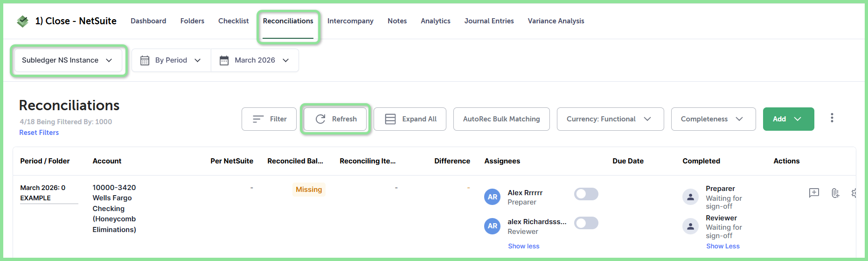Click the Preparer sign-off person icon
868x261 pixels.
pos(690,197)
